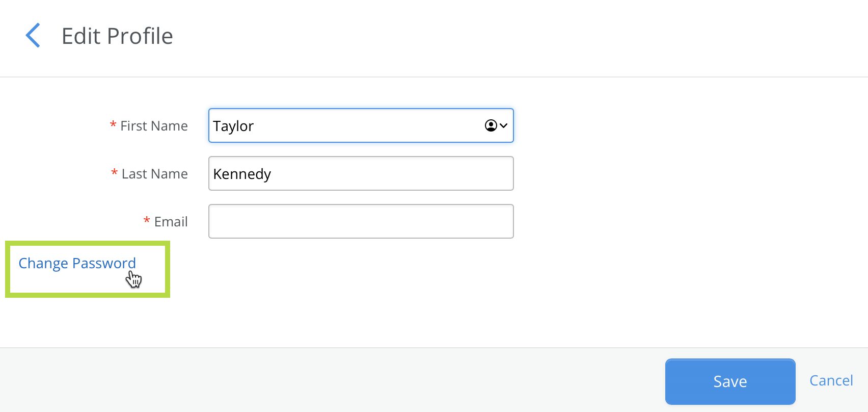Image resolution: width=868 pixels, height=412 pixels.
Task: Click the Email label text
Action: click(171, 222)
